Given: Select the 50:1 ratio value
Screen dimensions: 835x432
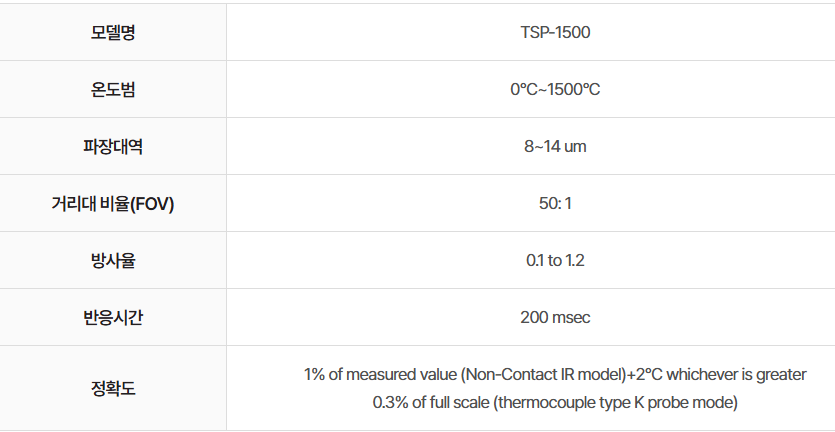Looking at the screenshot, I should [x=555, y=203].
